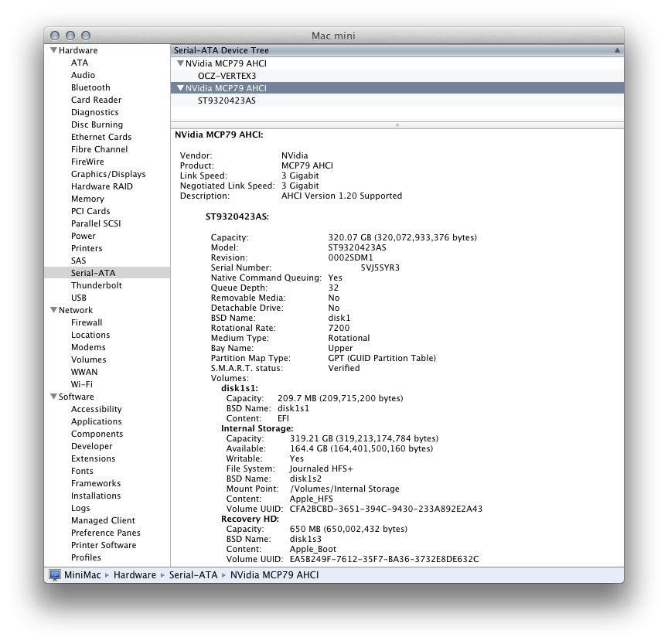
Task: Select Managed Client item
Action: click(103, 520)
